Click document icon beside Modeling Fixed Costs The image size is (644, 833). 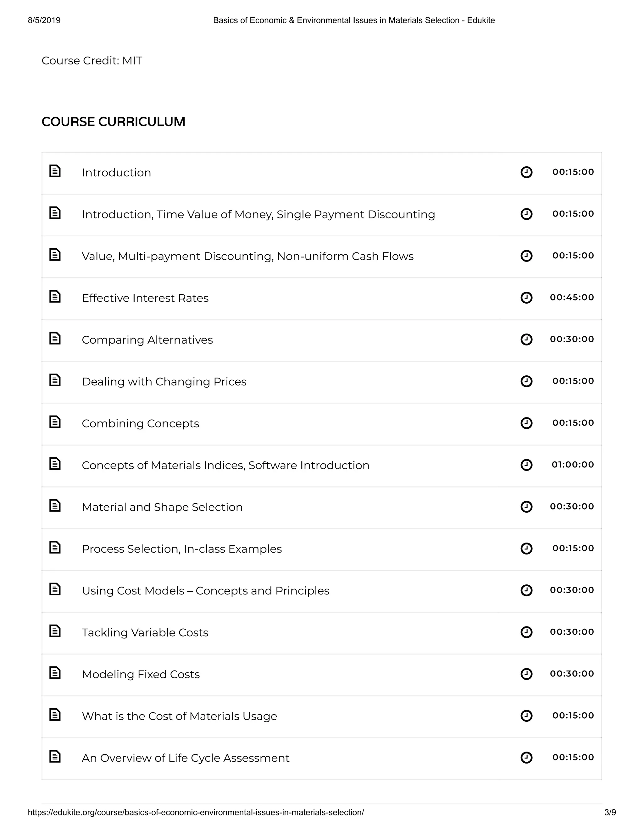click(x=55, y=673)
